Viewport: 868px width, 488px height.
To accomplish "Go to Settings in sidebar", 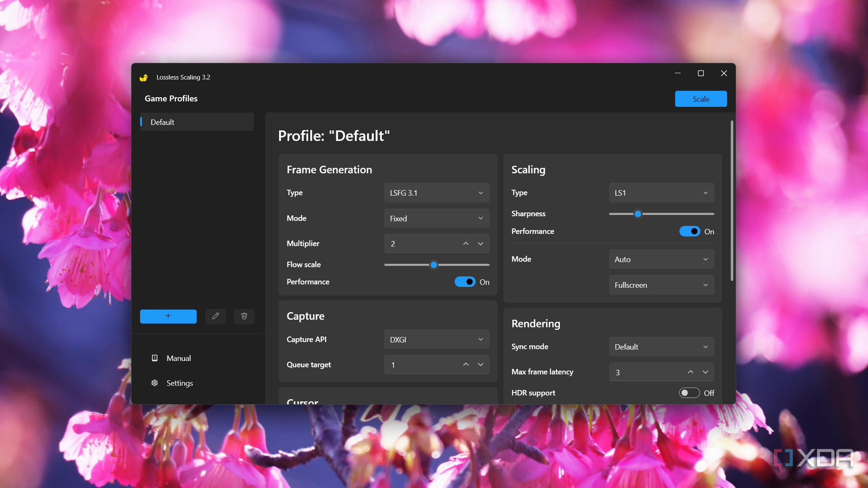I will click(x=179, y=383).
